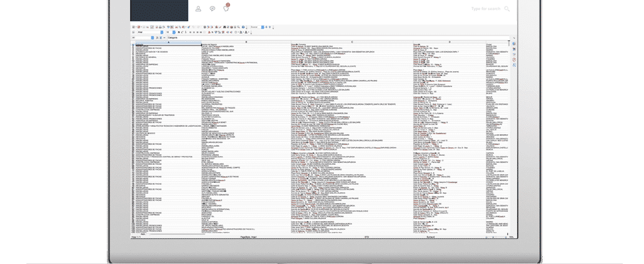The width and height of the screenshot is (644, 264).
Task: Toggle the Center horizontally button
Action: 194,32
